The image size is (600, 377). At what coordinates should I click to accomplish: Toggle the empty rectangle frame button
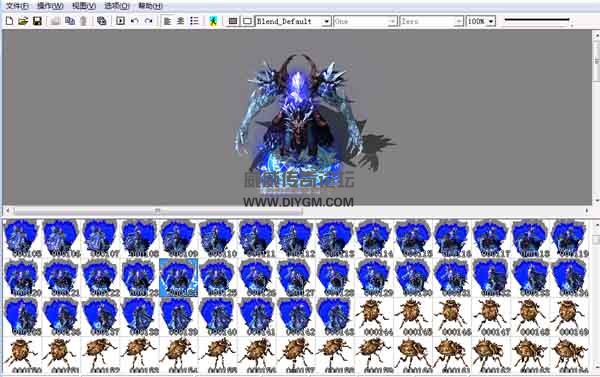247,21
